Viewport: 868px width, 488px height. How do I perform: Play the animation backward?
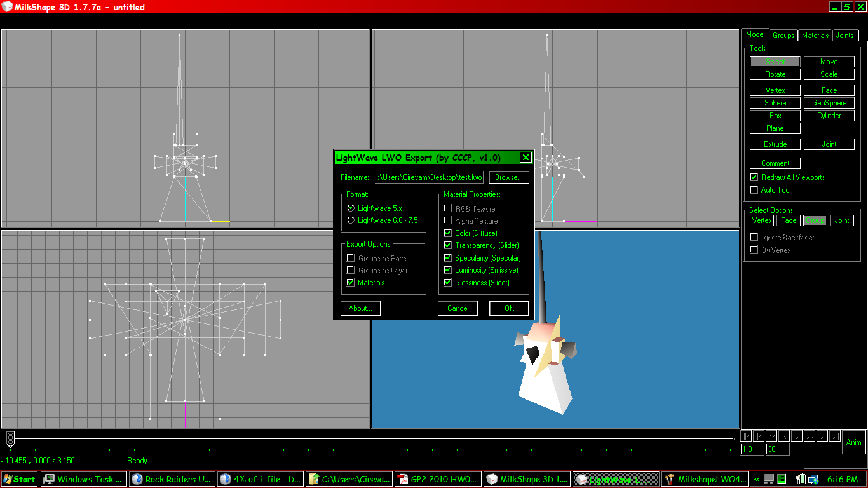point(771,437)
